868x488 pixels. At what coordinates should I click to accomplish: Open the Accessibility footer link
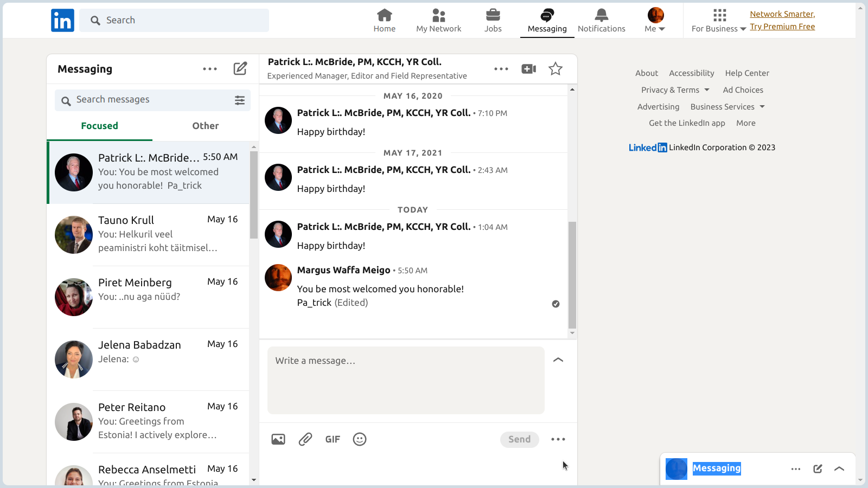692,73
